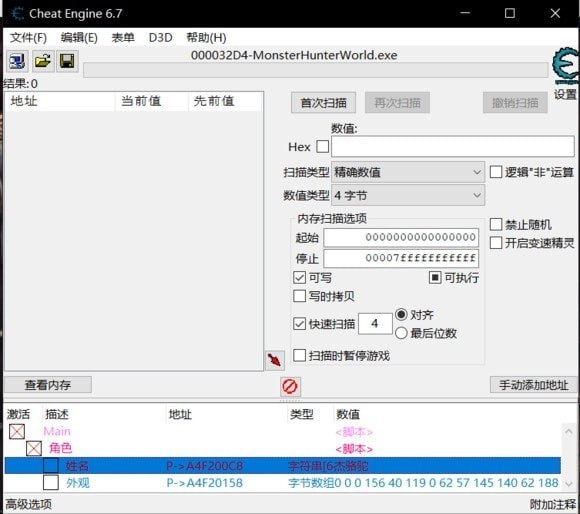Screen dimensions: 580x514
Task: Click the 首次扫描 button
Action: pos(323,103)
